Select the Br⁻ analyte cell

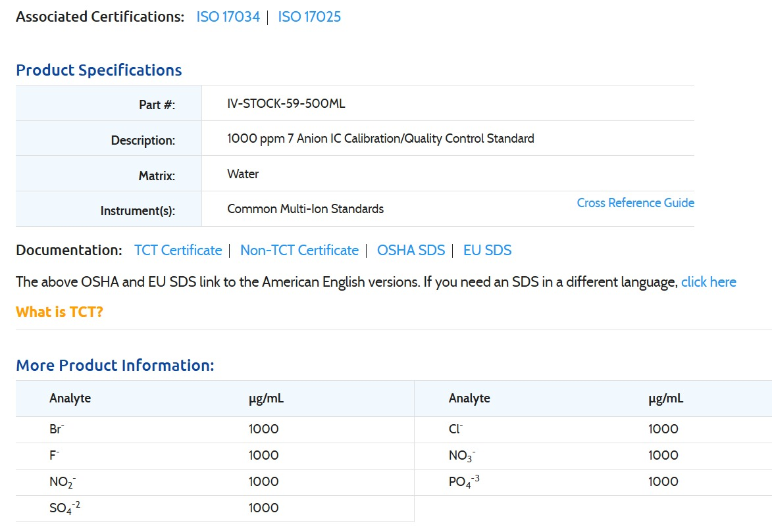click(57, 429)
